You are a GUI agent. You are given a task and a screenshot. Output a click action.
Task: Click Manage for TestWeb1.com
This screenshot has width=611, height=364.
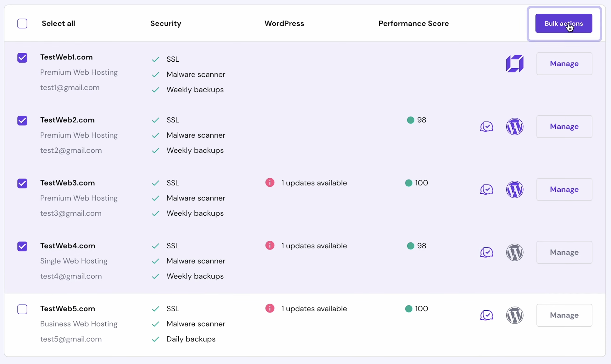tap(564, 64)
